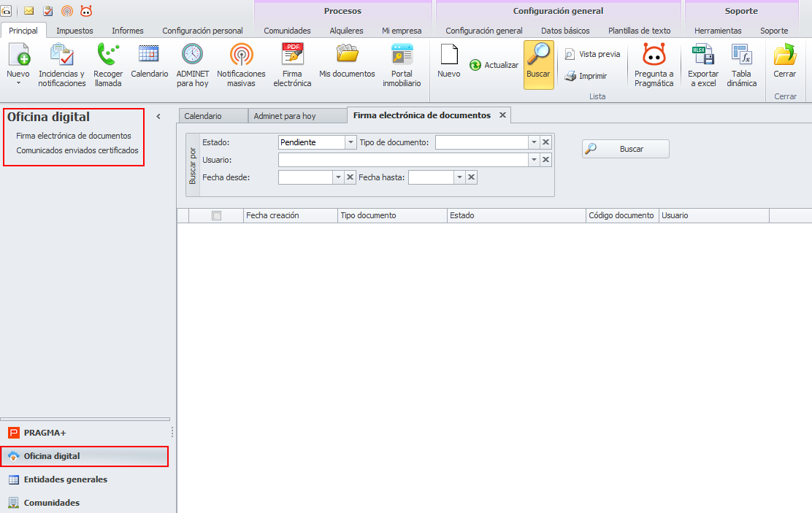This screenshot has height=513, width=812.
Task: Select Oficina digital in the navigation pane
Action: pyautogui.click(x=85, y=456)
